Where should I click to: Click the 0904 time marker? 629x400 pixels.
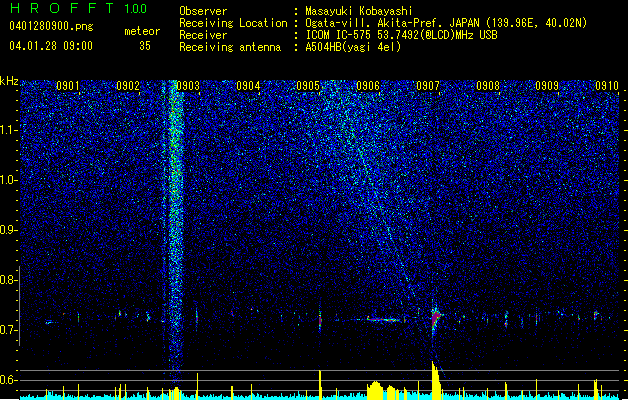coord(248,86)
